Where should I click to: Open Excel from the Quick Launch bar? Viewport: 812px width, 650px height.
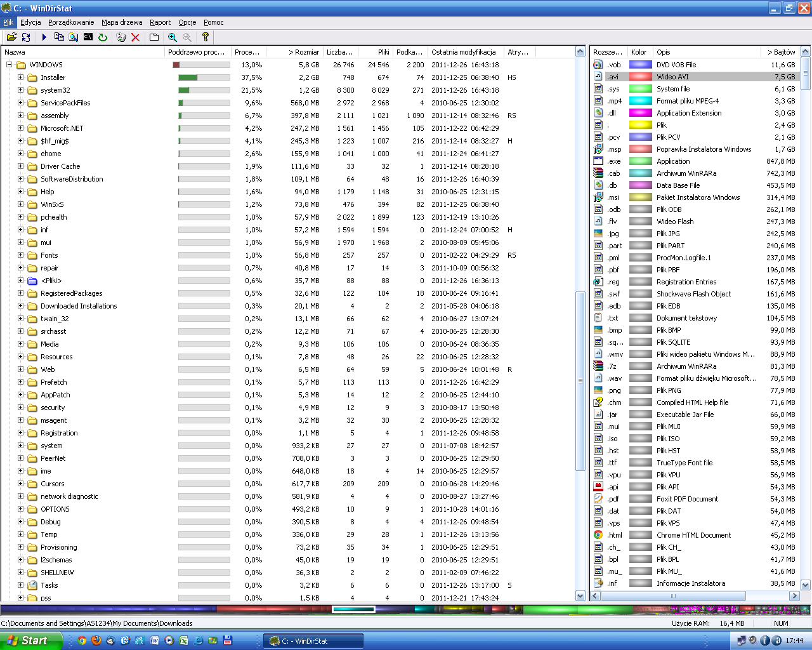(x=184, y=641)
